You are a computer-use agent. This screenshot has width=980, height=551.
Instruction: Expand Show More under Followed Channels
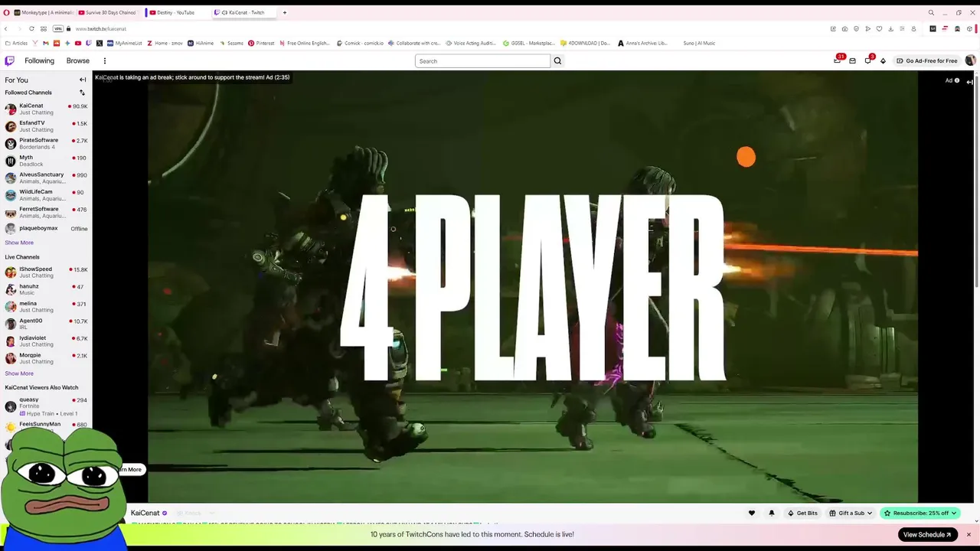click(x=19, y=243)
